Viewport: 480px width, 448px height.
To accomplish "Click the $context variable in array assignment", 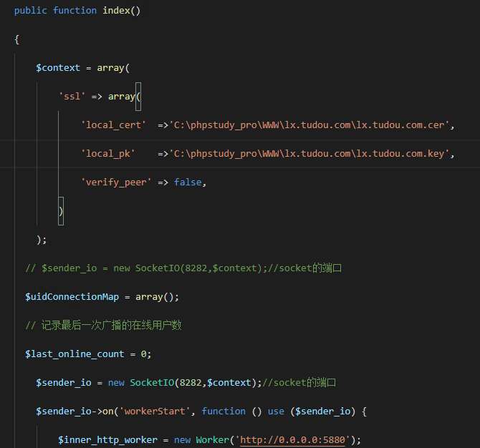I will [x=58, y=68].
